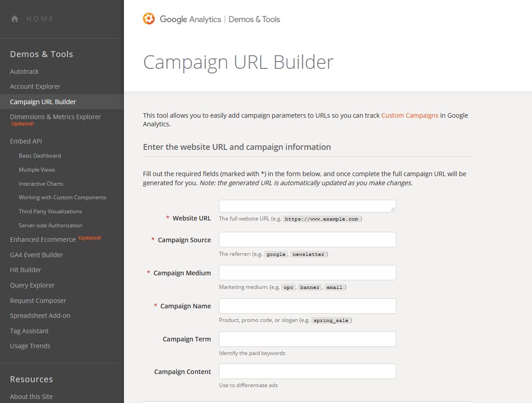The image size is (532, 403).
Task: Select Account Explorer in sidebar
Action: (x=35, y=86)
